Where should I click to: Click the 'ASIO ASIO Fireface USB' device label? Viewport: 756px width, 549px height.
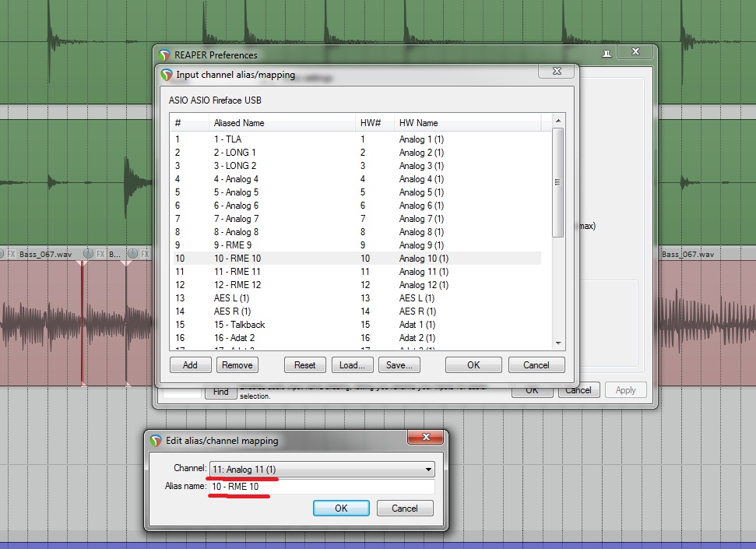pos(215,100)
